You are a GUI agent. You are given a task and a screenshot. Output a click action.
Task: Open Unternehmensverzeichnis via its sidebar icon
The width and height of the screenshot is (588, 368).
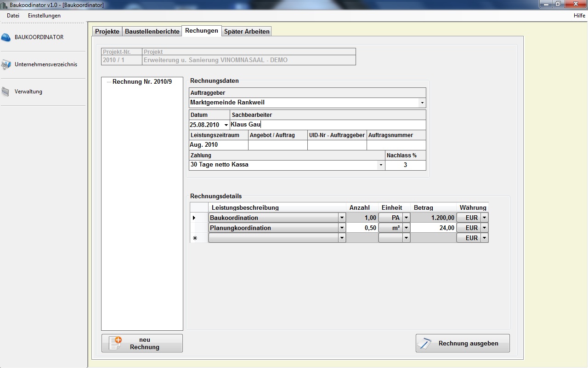click(6, 64)
